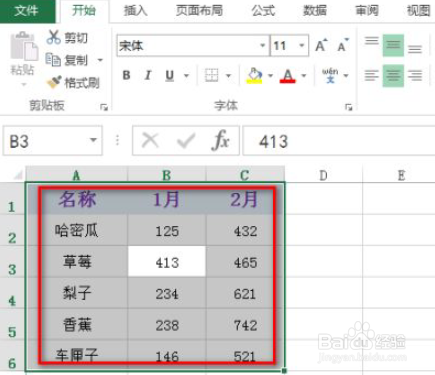This screenshot has height=375, width=435.
Task: Select header cell 2月
Action: point(245,199)
